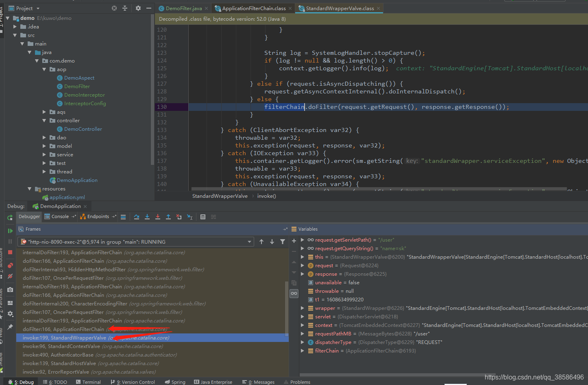Open debug settings gear menu
Viewport: 588px width, 385px height.
(x=10, y=314)
